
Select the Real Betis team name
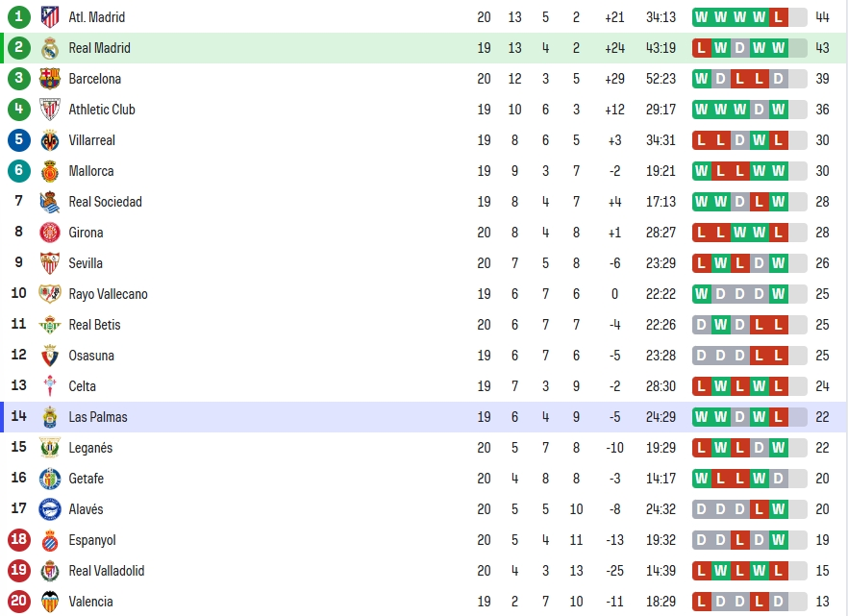94,325
